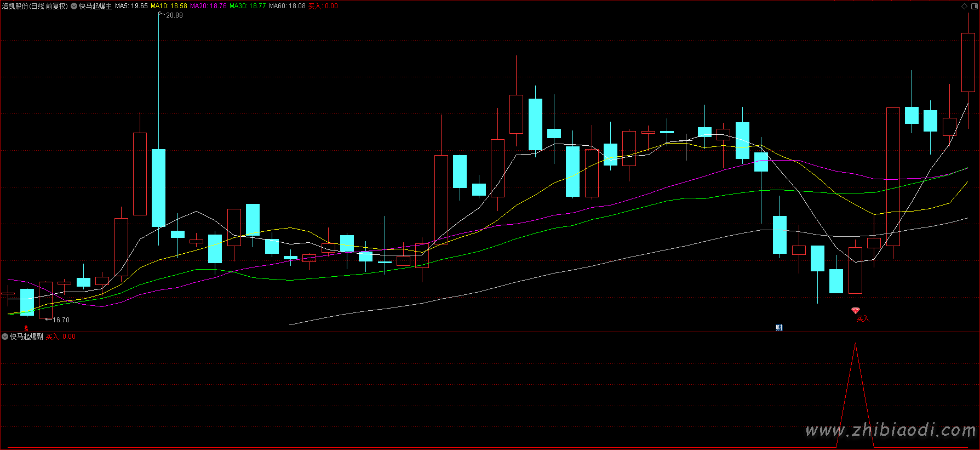Toggle the side panel icon at top right

click(x=974, y=6)
